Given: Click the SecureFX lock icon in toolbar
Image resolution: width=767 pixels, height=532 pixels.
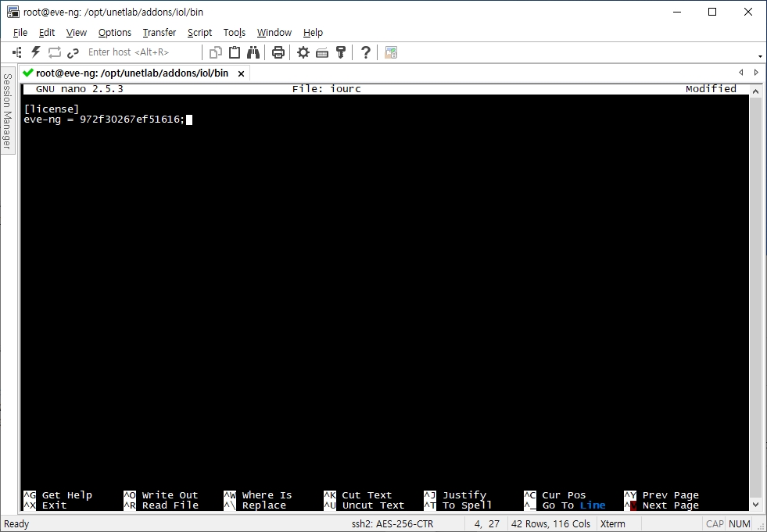Looking at the screenshot, I should tap(391, 52).
